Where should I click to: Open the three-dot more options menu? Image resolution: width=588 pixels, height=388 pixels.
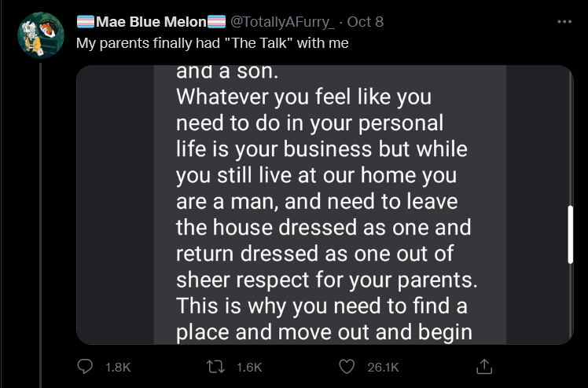(x=564, y=22)
